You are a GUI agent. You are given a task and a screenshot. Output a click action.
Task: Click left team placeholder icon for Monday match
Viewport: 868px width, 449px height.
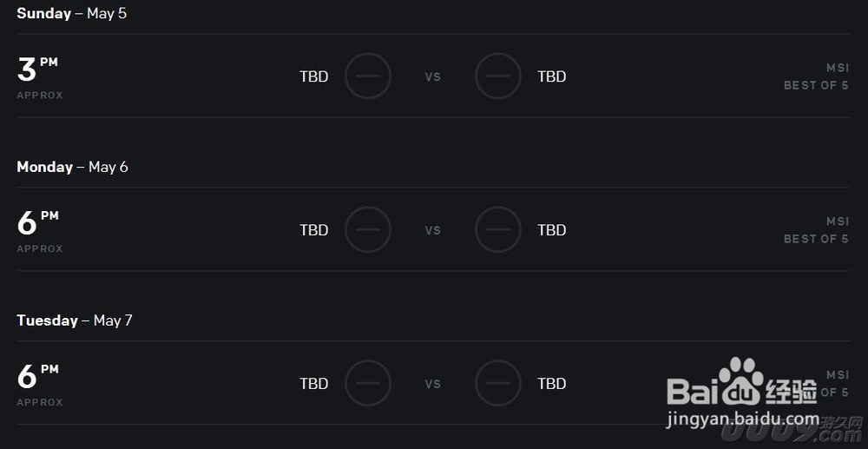(368, 229)
